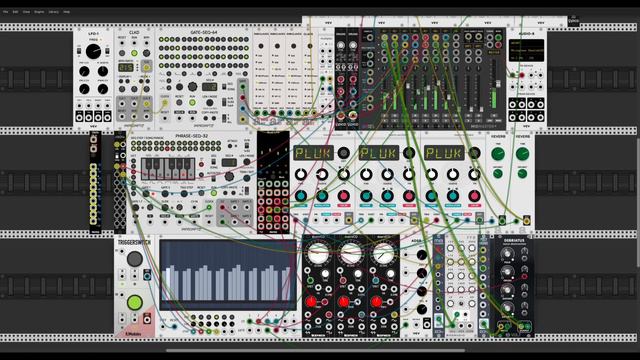Click the top knob on DEBRIATUS
The height and width of the screenshot is (360, 640).
click(507, 254)
